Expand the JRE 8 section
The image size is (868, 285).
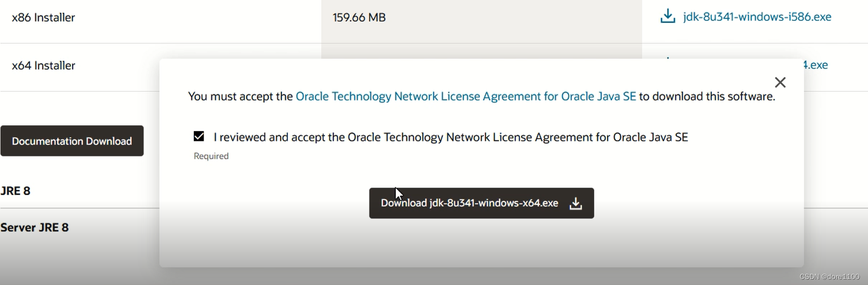coord(16,191)
